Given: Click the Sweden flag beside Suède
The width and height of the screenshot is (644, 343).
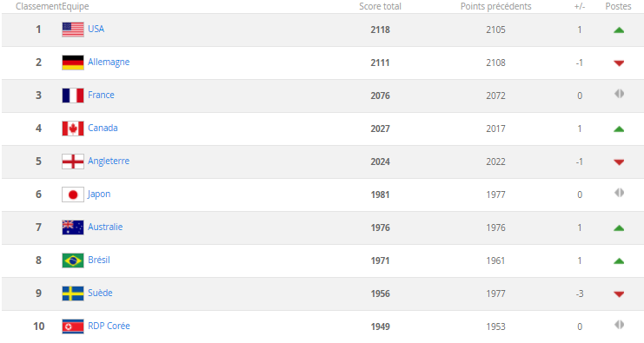Looking at the screenshot, I should pos(73,294).
